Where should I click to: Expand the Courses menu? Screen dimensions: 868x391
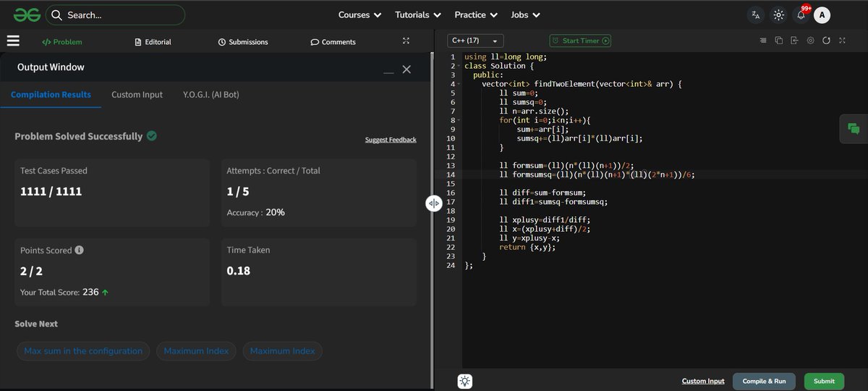pos(359,14)
